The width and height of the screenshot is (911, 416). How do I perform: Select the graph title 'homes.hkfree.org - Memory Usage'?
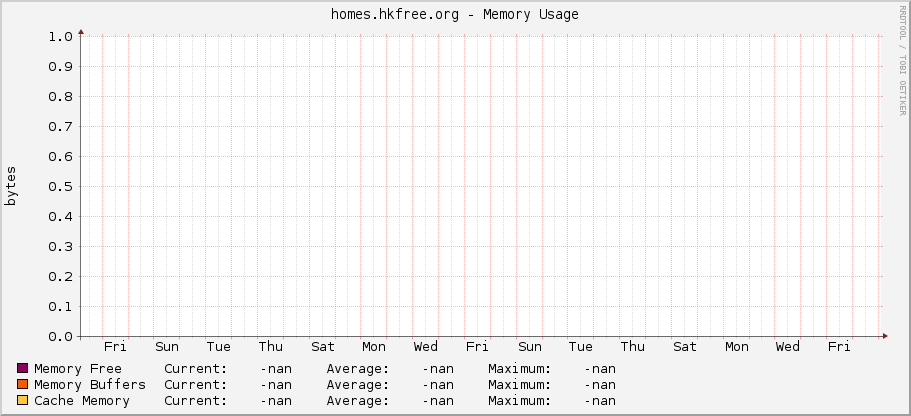click(454, 15)
